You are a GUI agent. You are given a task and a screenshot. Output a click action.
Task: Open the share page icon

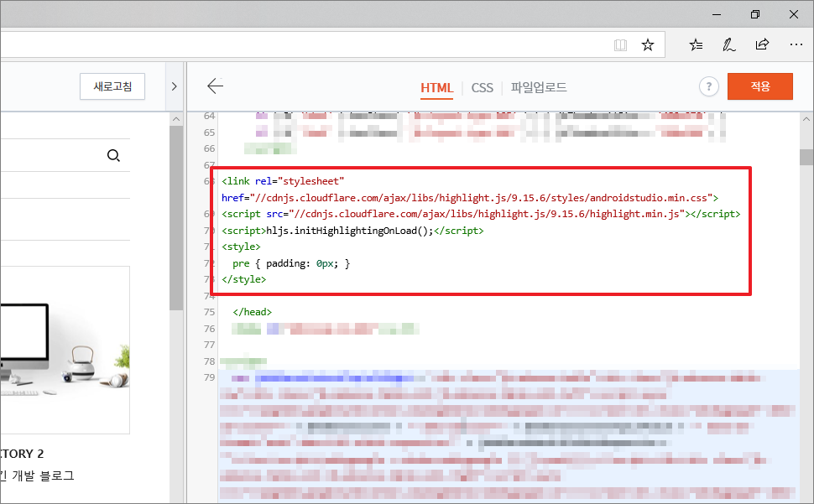[762, 44]
